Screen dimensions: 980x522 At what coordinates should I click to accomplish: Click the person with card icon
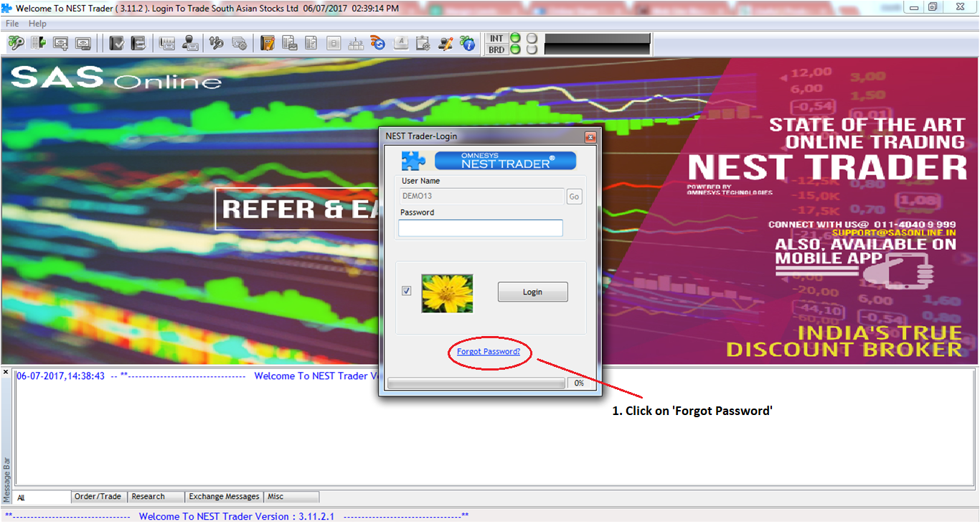coord(189,43)
